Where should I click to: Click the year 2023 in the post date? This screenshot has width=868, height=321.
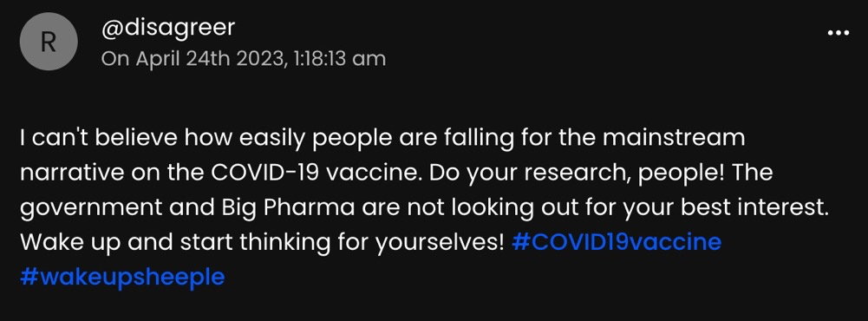coord(262,59)
